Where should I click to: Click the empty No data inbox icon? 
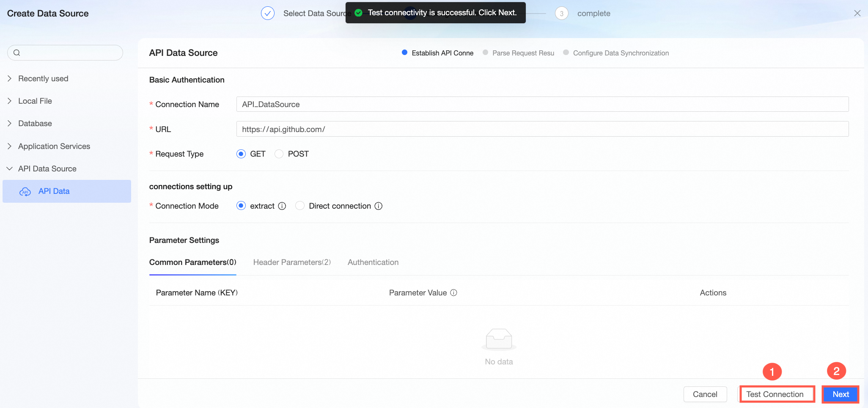(x=499, y=339)
